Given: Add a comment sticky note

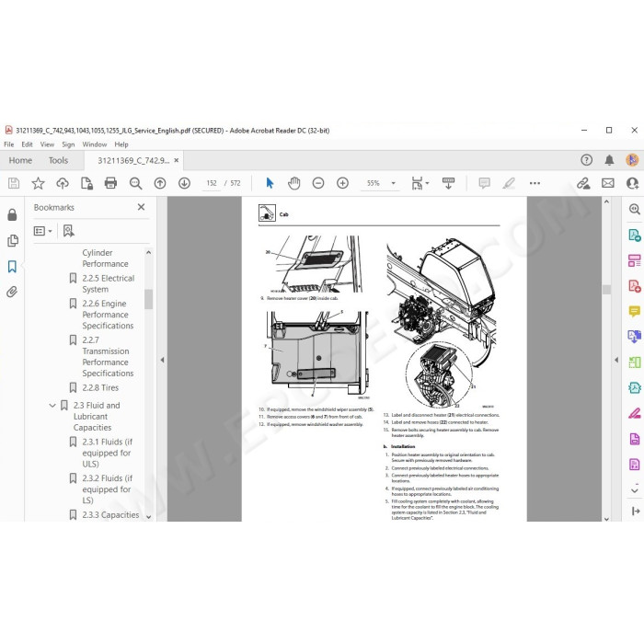Looking at the screenshot, I should pos(485,183).
